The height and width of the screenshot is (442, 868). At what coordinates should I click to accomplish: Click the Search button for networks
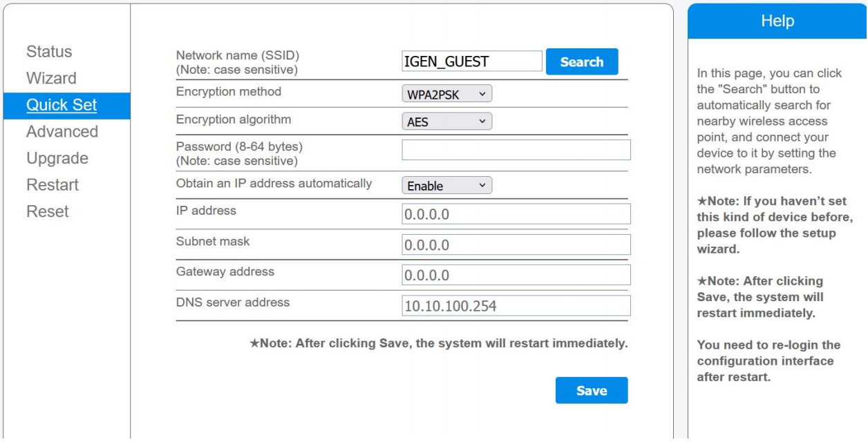(581, 61)
